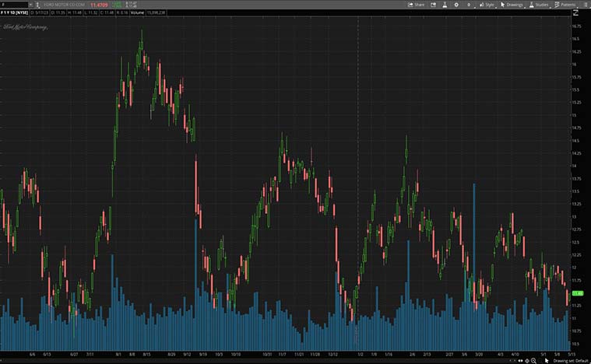Click the green current price tag on axis

click(x=578, y=293)
